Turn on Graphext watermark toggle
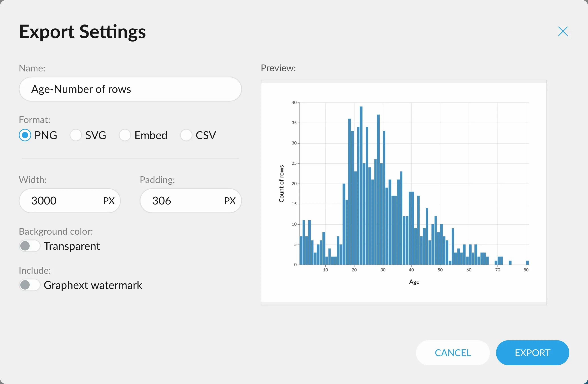This screenshot has width=588, height=384. coord(29,285)
